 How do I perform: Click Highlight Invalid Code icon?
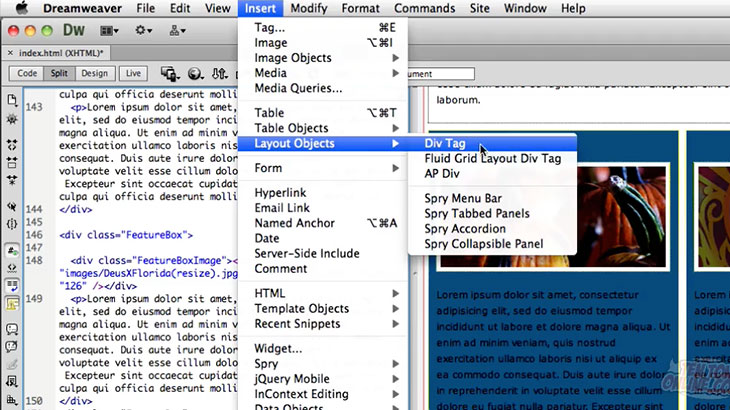pyautogui.click(x=12, y=268)
